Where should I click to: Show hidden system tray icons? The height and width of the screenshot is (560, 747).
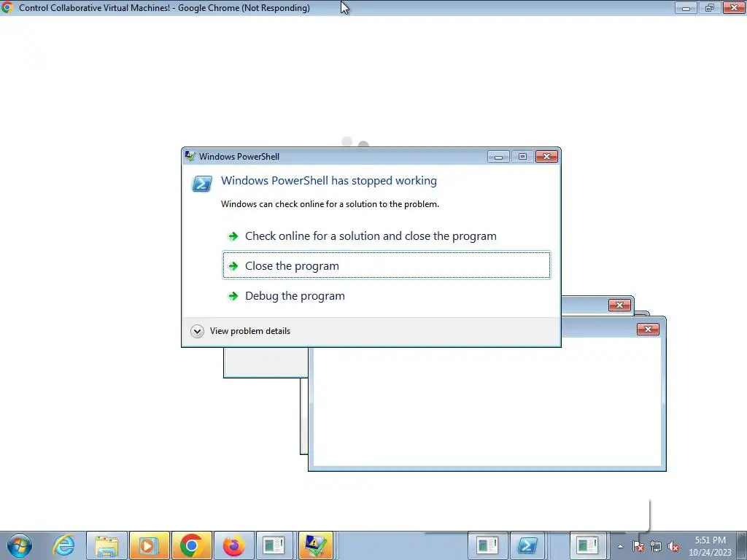(x=620, y=547)
